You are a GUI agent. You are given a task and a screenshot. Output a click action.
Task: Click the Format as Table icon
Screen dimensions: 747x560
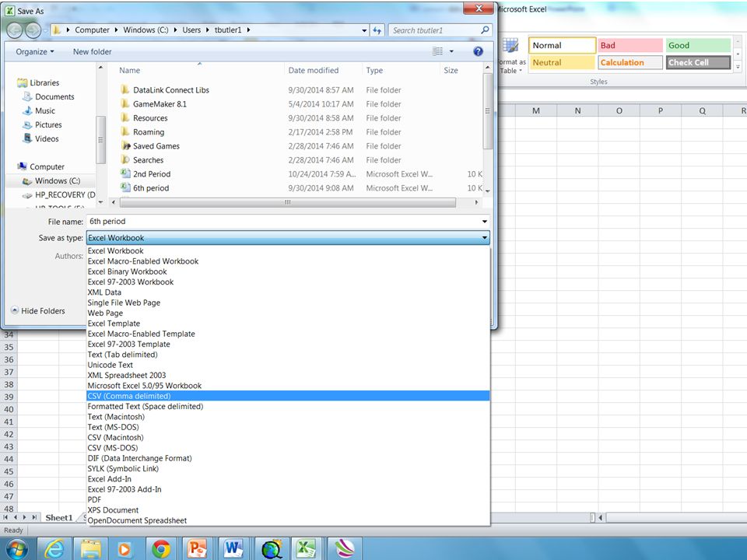510,46
